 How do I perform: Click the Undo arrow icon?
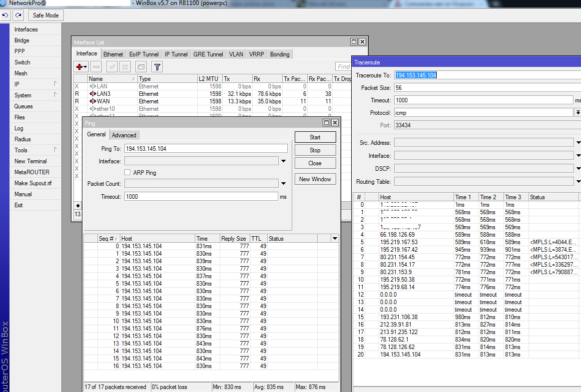(x=5, y=15)
